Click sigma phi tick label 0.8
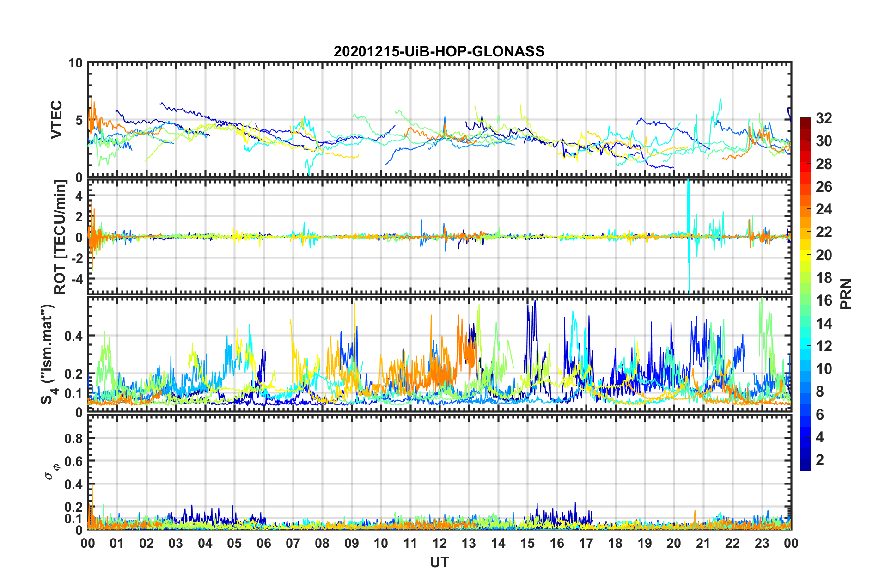The height and width of the screenshot is (588, 879). pos(73,438)
